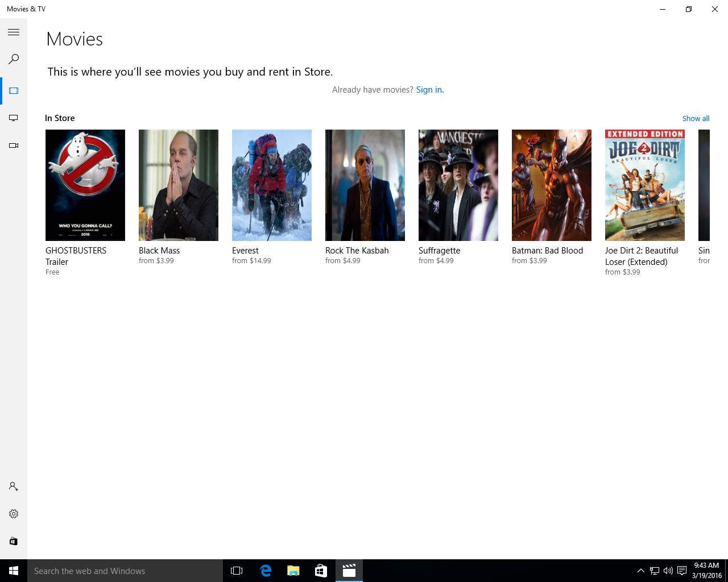Viewport: 728px width, 582px height.
Task: Launch Microsoft Edge from taskbar
Action: (266, 571)
